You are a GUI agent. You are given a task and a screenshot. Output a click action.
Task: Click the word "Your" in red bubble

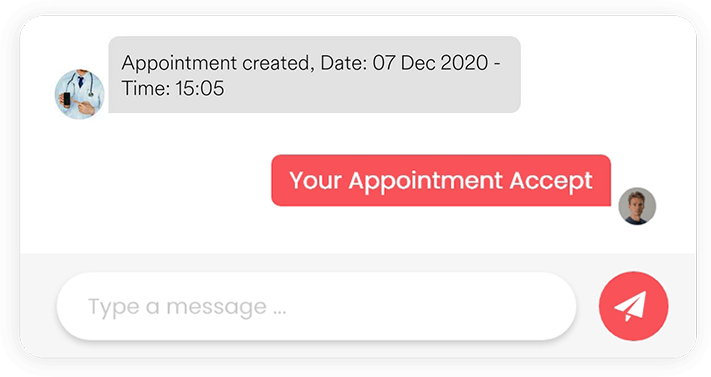315,181
